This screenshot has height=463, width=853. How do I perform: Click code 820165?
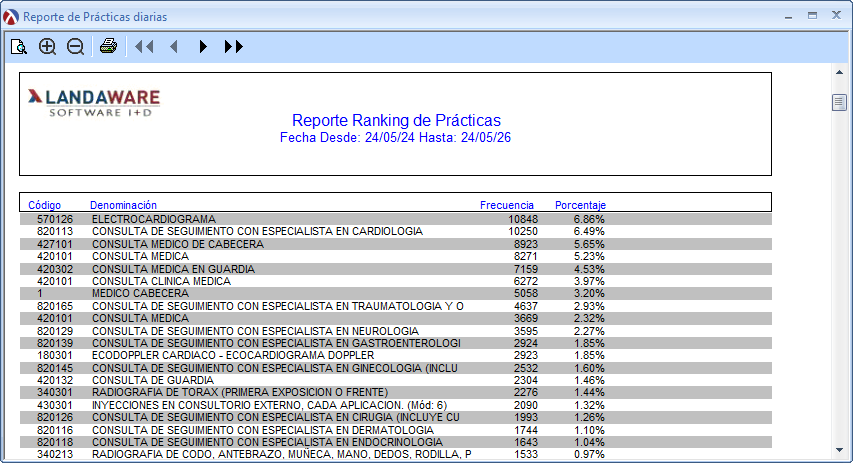tap(55, 306)
